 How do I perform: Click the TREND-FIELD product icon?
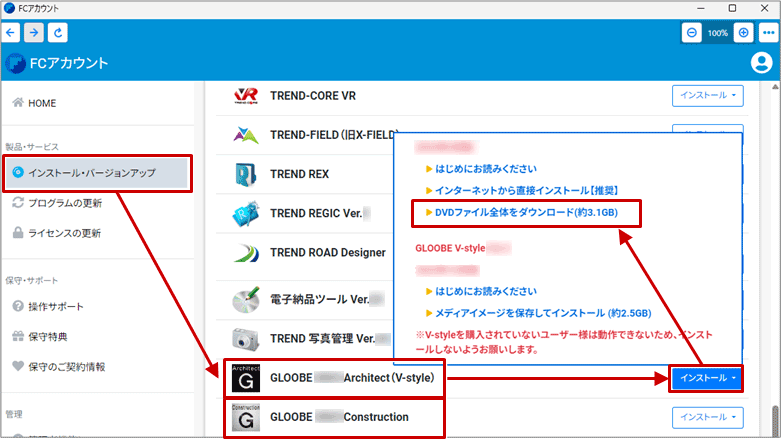point(246,135)
